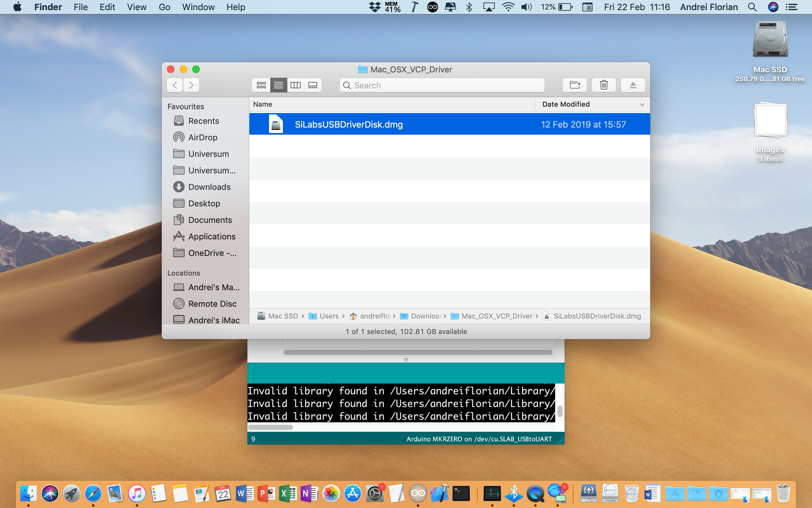Click Arduino editor horizontal scrollbar
The height and width of the screenshot is (508, 812).
(x=418, y=352)
